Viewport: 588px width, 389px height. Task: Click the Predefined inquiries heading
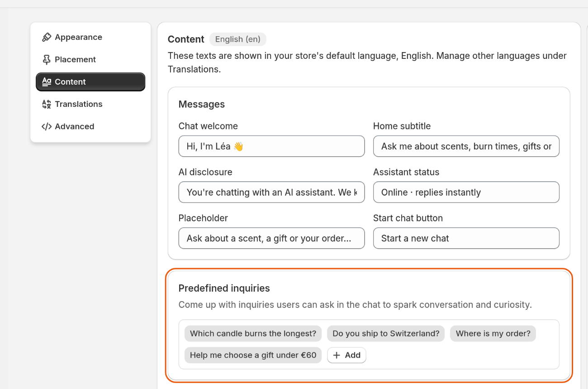click(224, 288)
